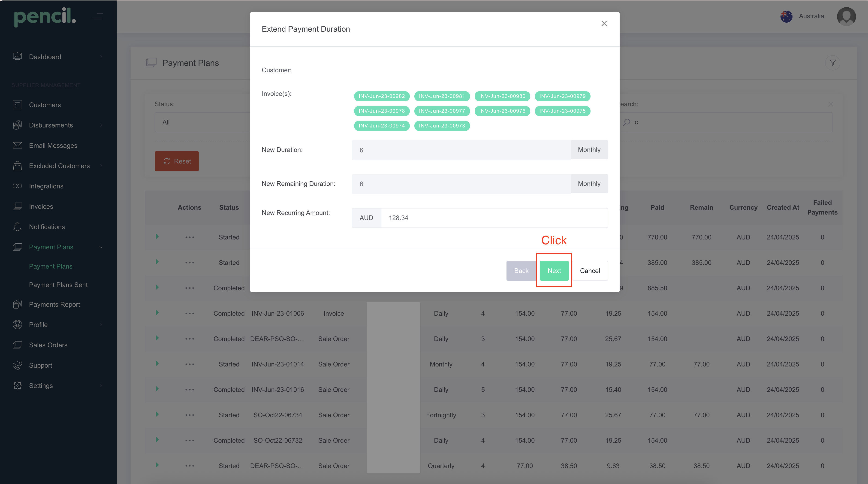Click the Email Messages envelope icon
Viewport: 868px width, 484px height.
click(x=17, y=145)
